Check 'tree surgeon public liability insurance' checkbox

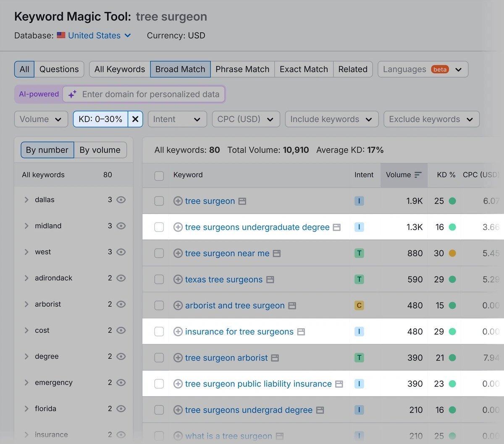[x=159, y=384]
